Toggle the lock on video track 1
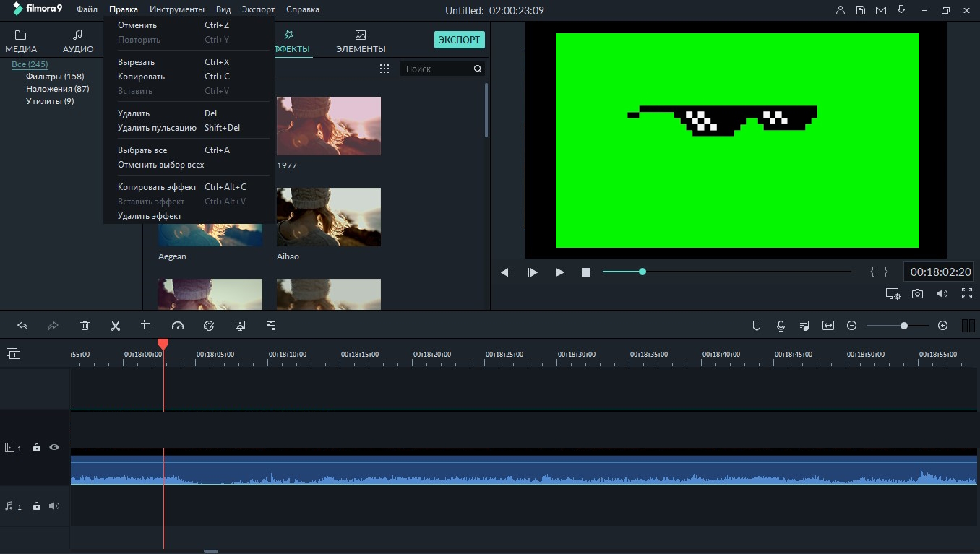Image resolution: width=980 pixels, height=554 pixels. (x=37, y=448)
